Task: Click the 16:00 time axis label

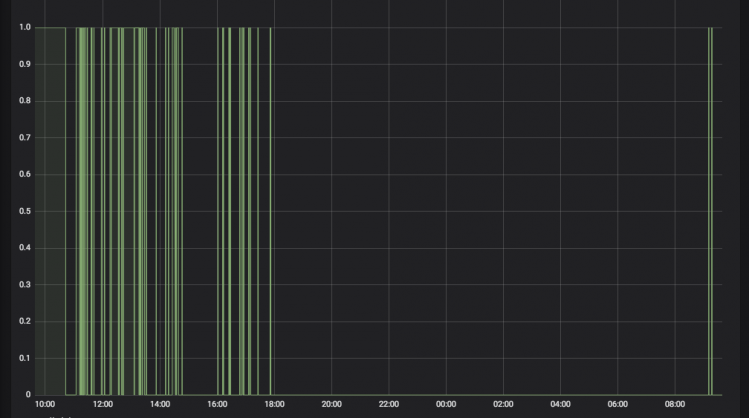Action: click(217, 404)
